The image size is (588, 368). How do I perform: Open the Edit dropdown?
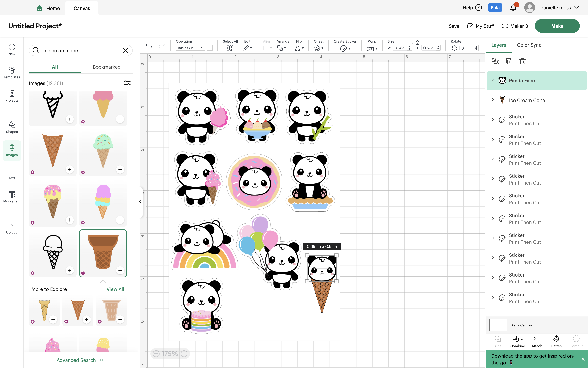[248, 48]
